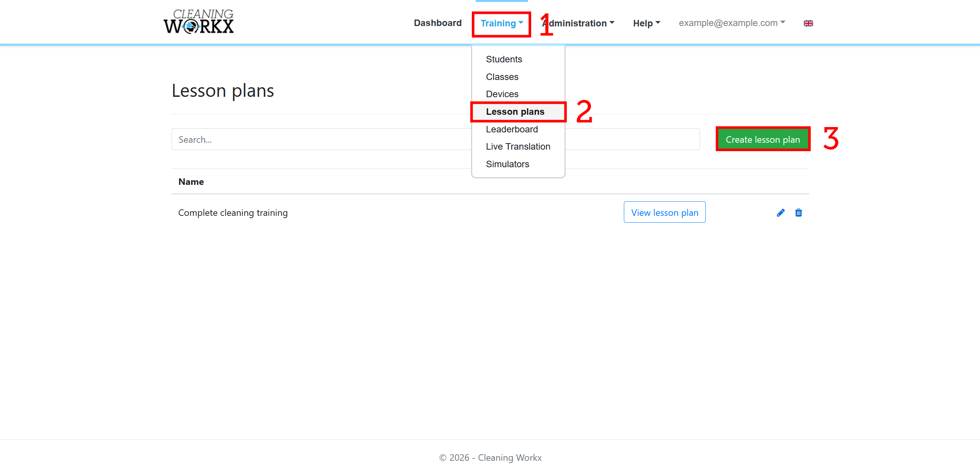Viewport: 980px width, 473px height.
Task: Click the Cleaning Workx logo
Action: click(x=198, y=22)
